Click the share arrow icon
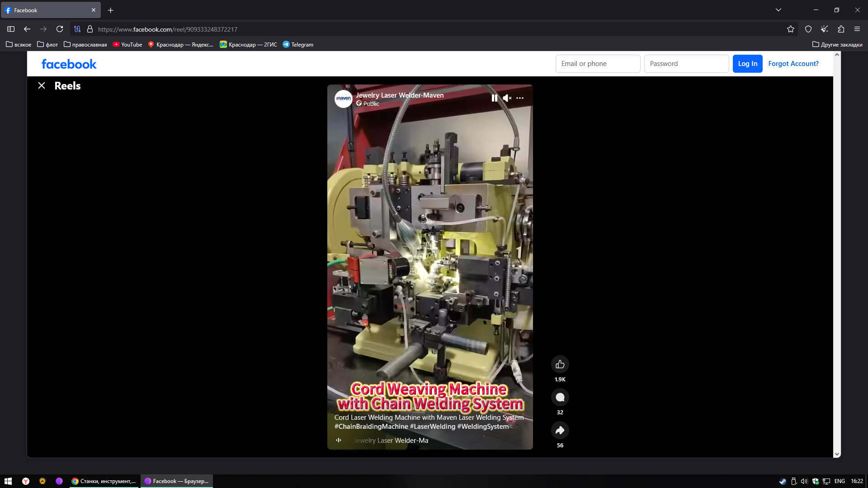Screen dimensions: 868x488 (x=560, y=430)
